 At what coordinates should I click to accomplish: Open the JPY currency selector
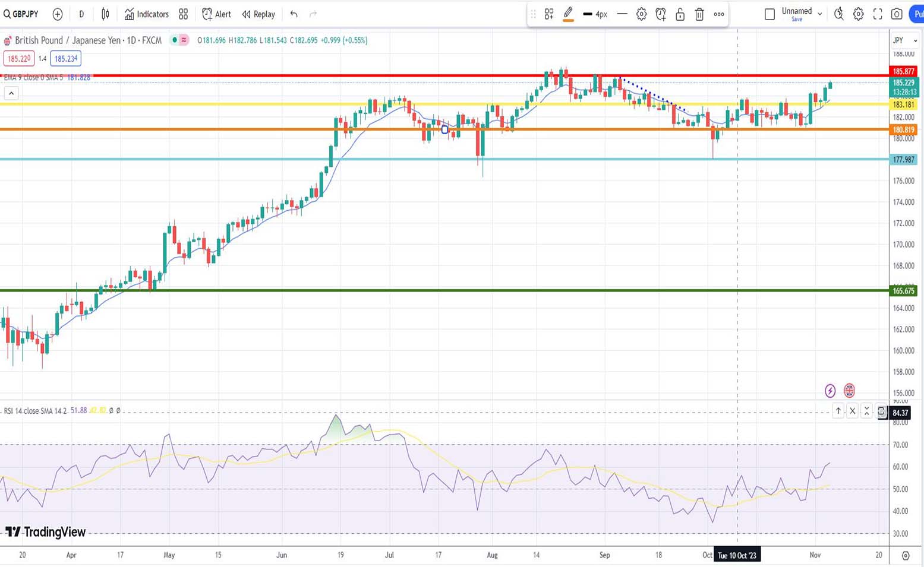point(904,40)
